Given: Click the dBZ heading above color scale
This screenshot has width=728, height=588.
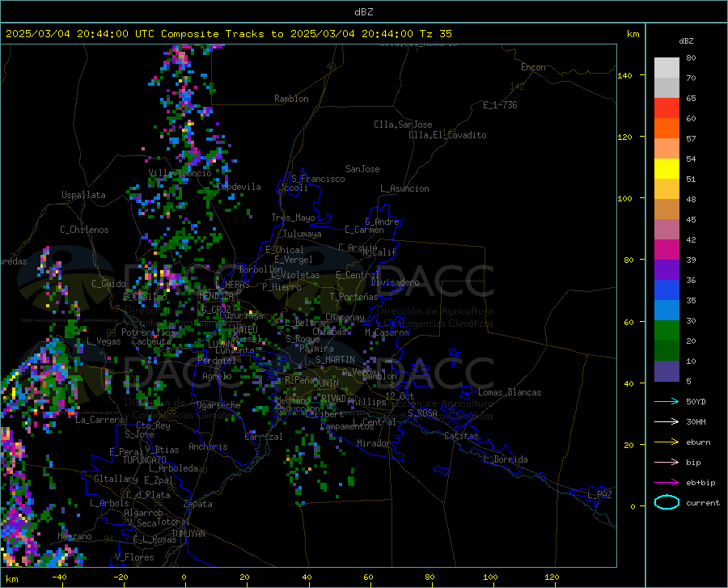Looking at the screenshot, I should coord(686,40).
